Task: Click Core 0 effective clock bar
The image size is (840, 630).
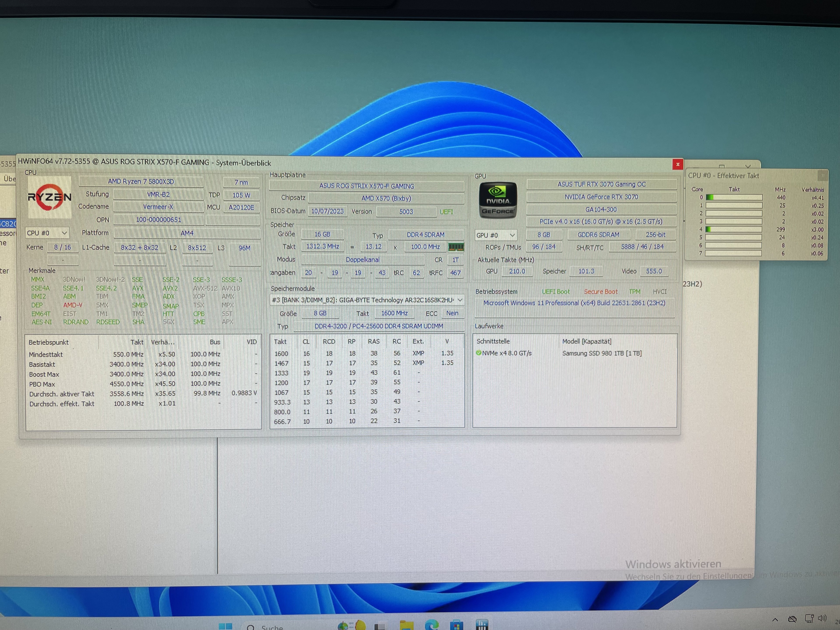Action: tap(734, 198)
